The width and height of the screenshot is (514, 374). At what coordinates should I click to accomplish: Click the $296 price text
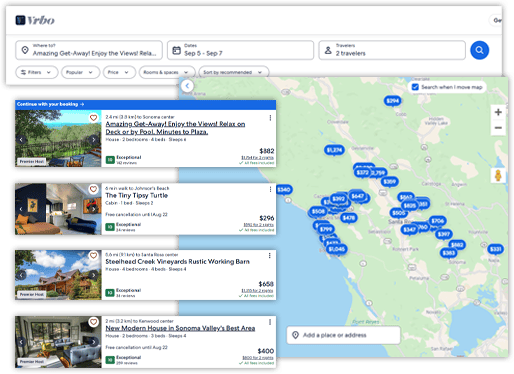tap(267, 218)
